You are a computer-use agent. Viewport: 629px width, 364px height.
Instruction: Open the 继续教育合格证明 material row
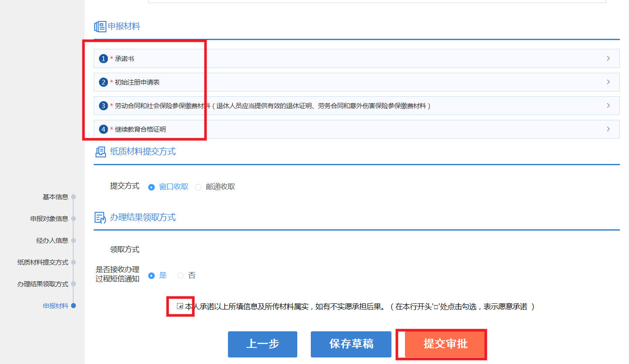pos(357,129)
